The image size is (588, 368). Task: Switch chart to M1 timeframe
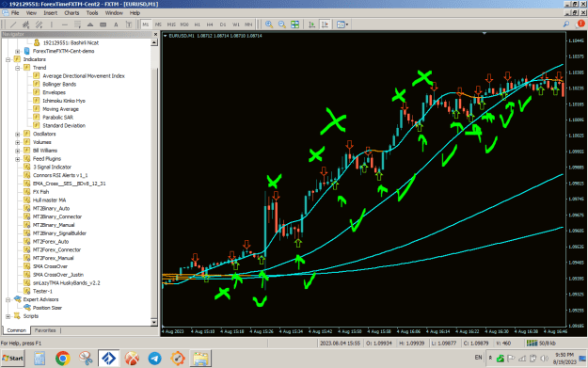pyautogui.click(x=146, y=24)
